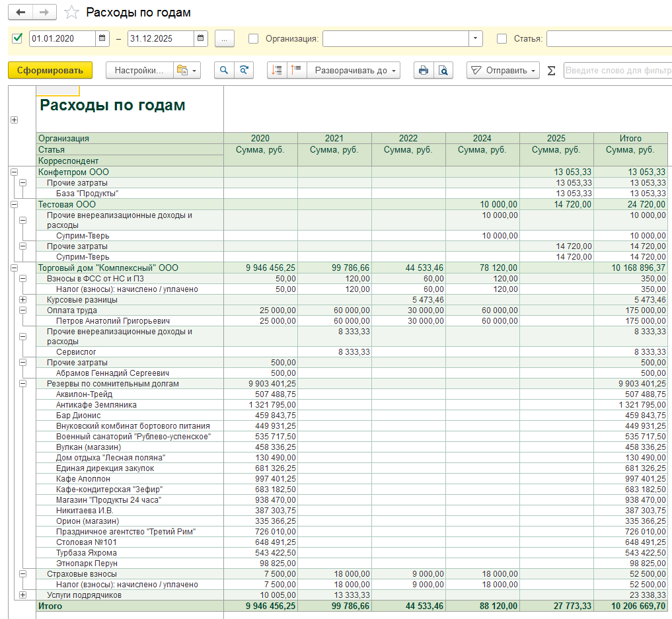Enable the Организация filter checkbox
The width and height of the screenshot is (672, 619).
254,39
